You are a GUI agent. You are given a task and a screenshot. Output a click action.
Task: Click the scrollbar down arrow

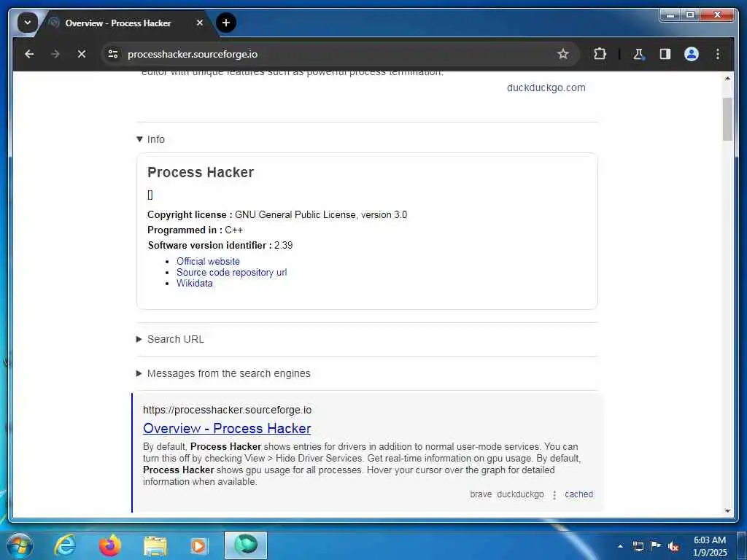pos(727,511)
